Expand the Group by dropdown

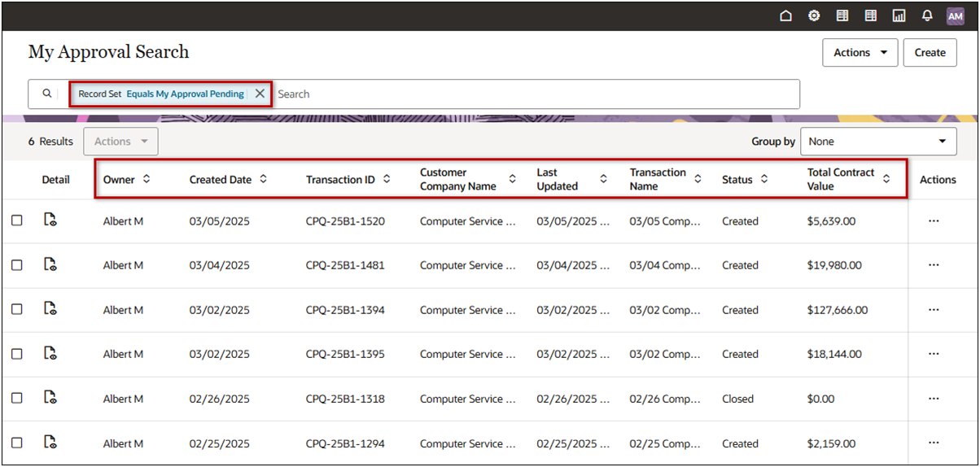(x=878, y=142)
